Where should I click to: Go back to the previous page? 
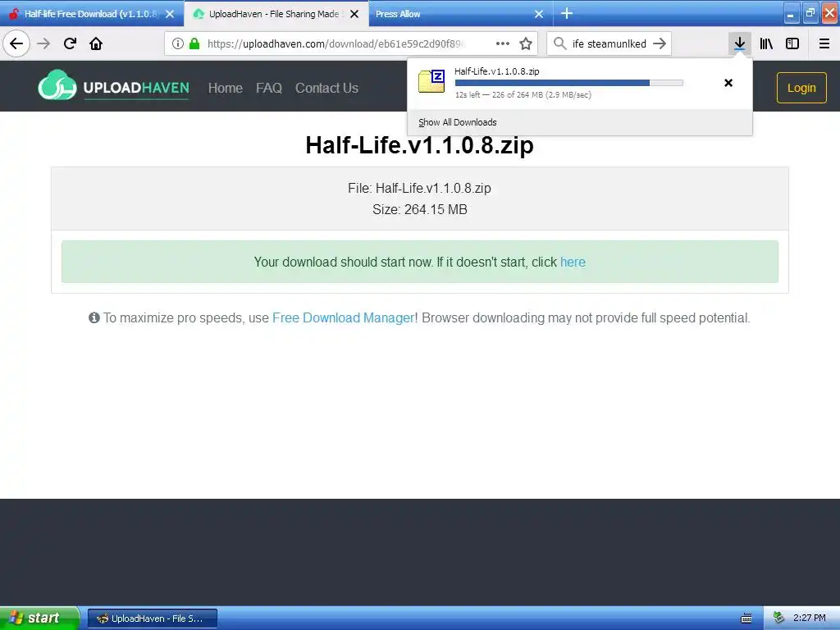pos(16,43)
